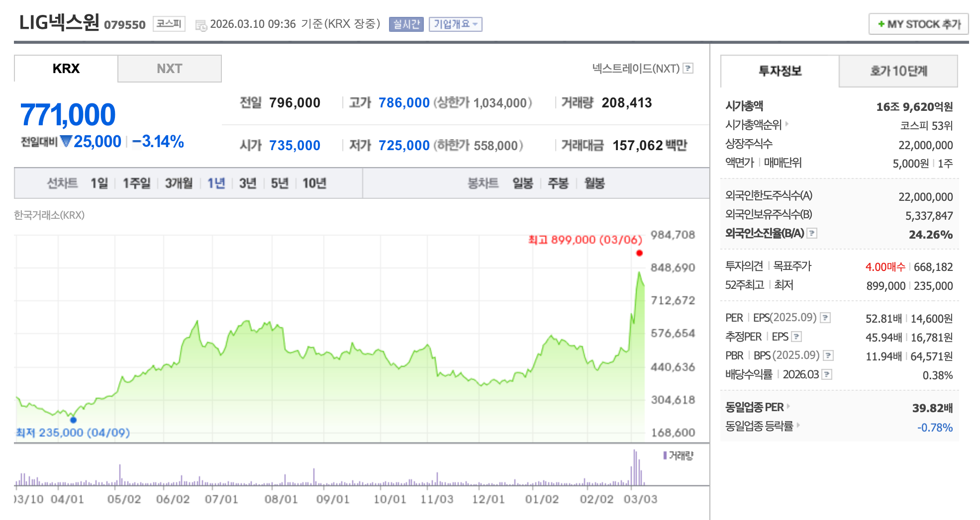
Task: Expand the 동일업종 PER arrow link
Action: [788, 407]
